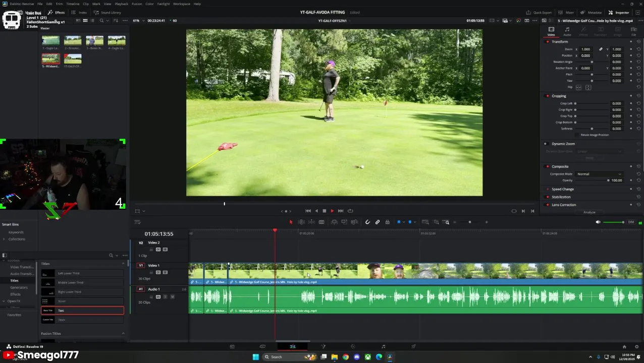
Task: Toggle the Effects panel button
Action: [x=56, y=13]
